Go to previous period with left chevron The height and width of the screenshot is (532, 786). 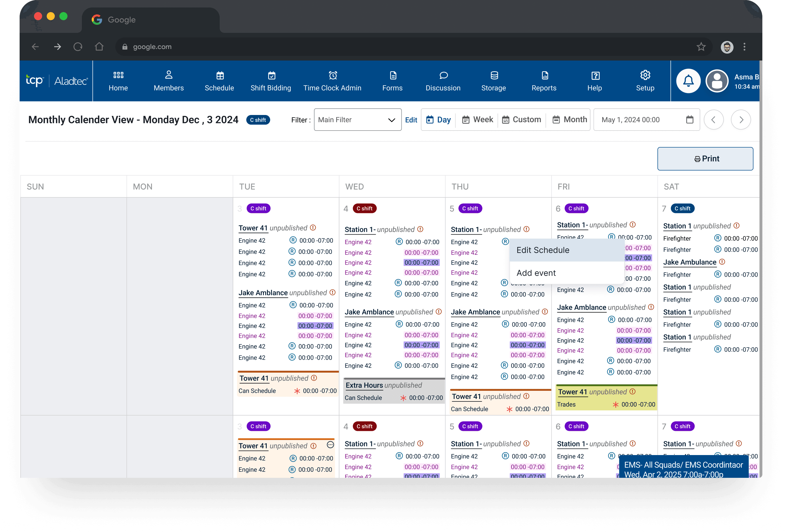pyautogui.click(x=713, y=120)
